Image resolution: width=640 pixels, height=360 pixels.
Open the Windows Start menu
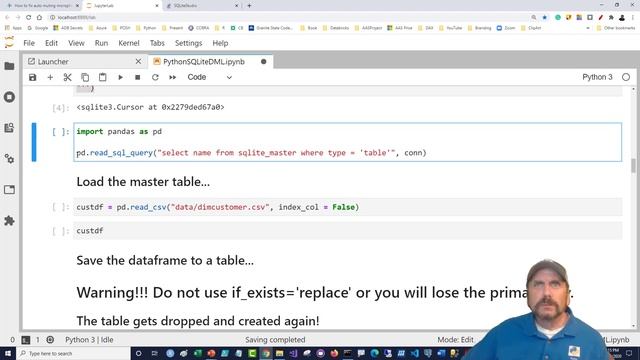click(8, 353)
